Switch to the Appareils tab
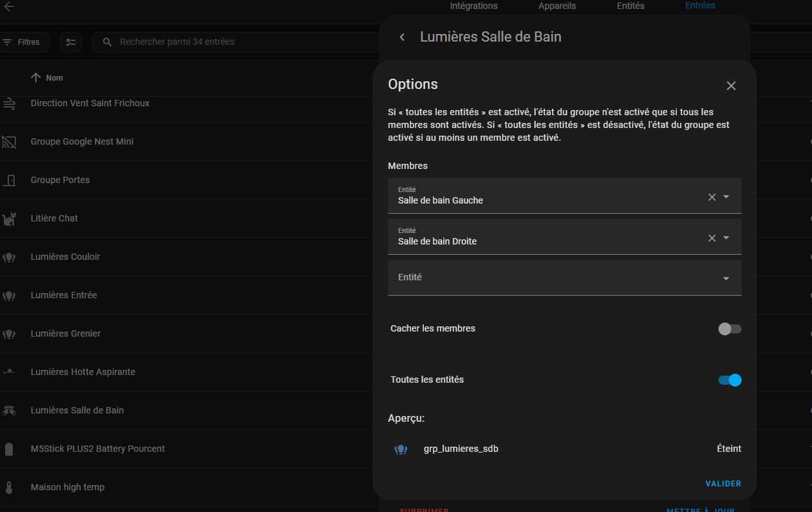This screenshot has height=512, width=812. point(557,6)
